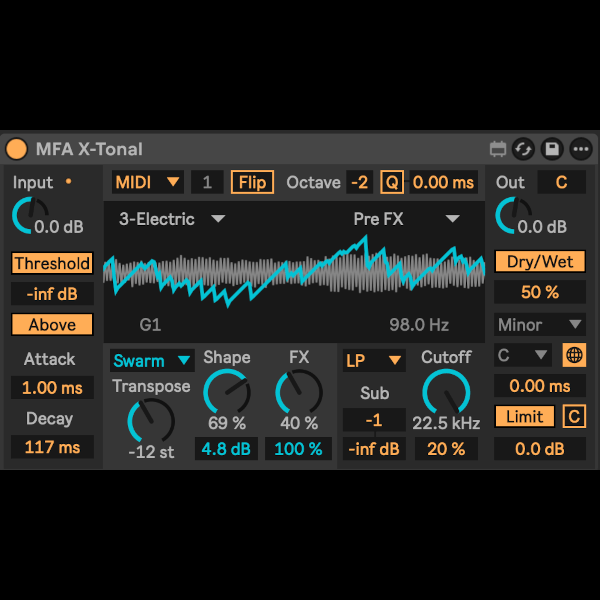Click the Dry/Wet button

pos(539,262)
